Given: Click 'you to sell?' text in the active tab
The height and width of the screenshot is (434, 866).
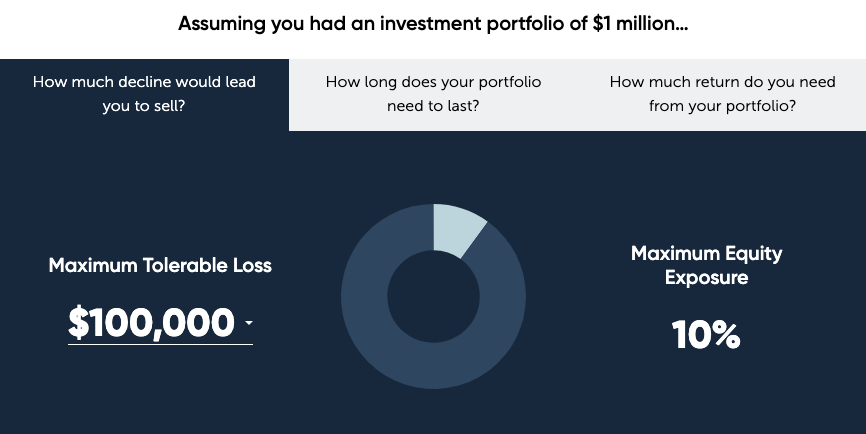Looking at the screenshot, I should point(144,104).
